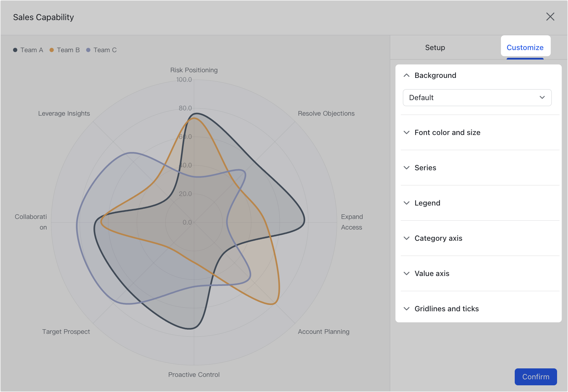Click the Risk Positioning axis label
Image resolution: width=568 pixels, height=392 pixels.
pos(194,70)
